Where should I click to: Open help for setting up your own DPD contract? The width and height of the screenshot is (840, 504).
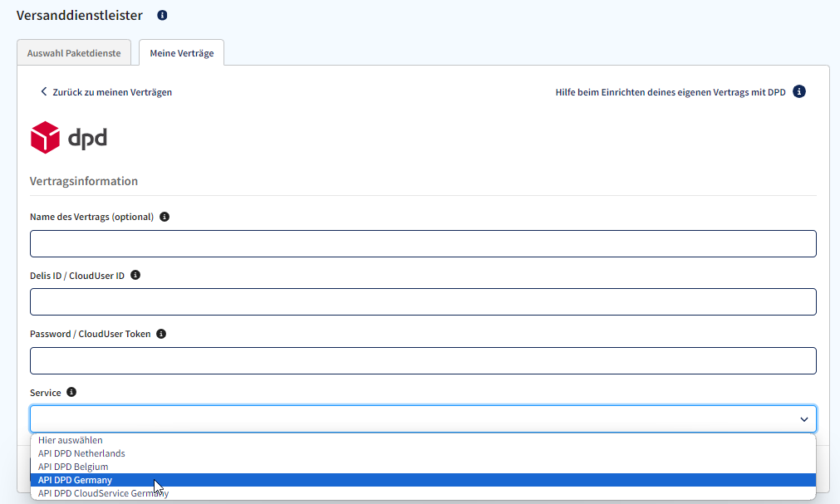pyautogui.click(x=669, y=91)
